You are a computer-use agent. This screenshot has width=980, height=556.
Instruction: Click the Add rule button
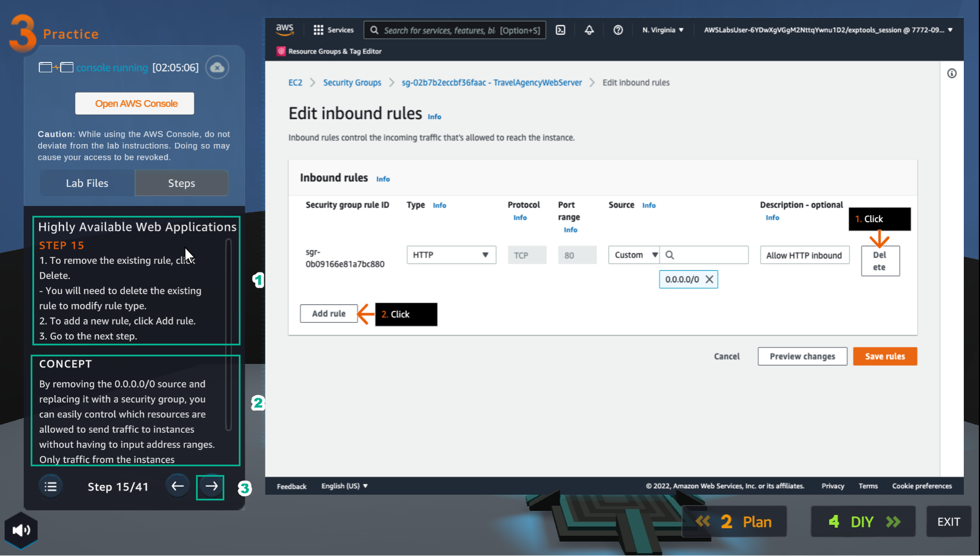coord(328,314)
